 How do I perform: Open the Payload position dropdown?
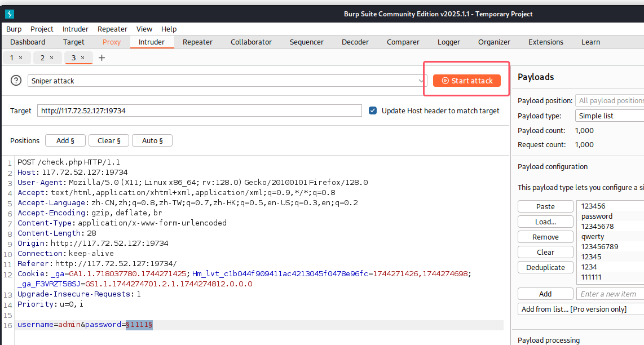coord(610,100)
